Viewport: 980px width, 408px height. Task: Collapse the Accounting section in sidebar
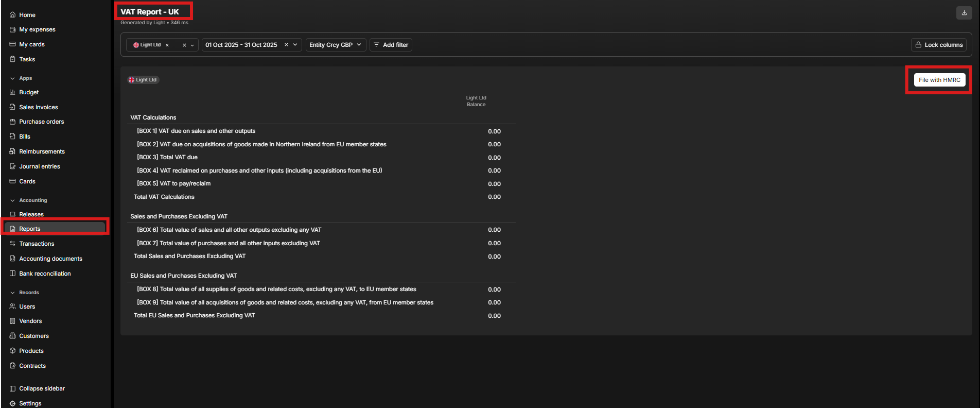[12, 200]
